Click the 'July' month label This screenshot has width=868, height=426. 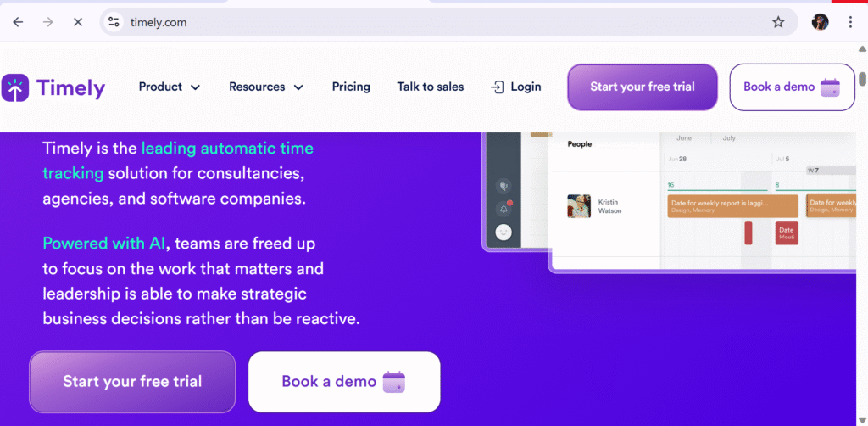pyautogui.click(x=729, y=138)
